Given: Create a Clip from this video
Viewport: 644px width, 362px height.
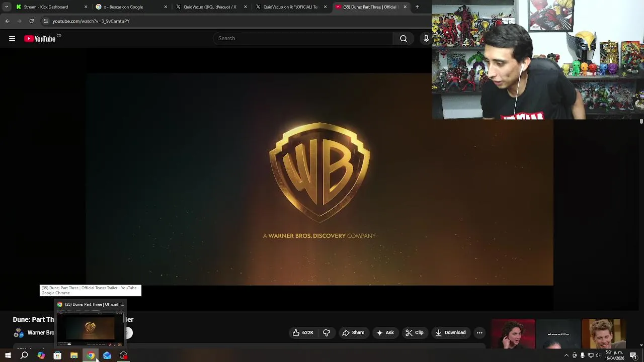Looking at the screenshot, I should coord(415,333).
